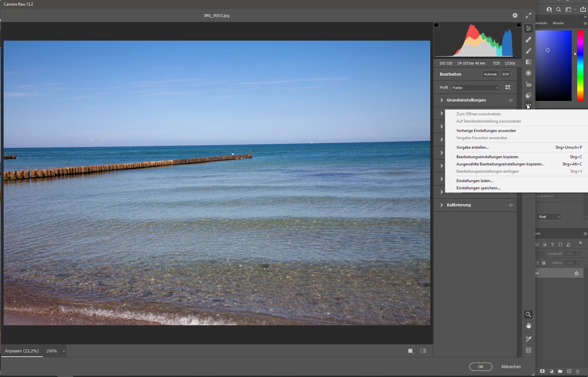The height and width of the screenshot is (377, 588).
Task: Click new adjustment layer icon
Action: click(552, 371)
